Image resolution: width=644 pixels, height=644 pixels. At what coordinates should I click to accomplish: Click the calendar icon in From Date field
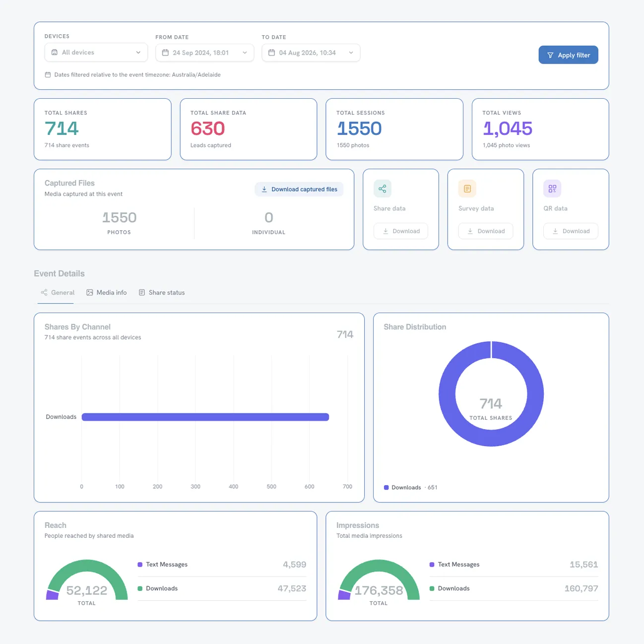coord(166,53)
